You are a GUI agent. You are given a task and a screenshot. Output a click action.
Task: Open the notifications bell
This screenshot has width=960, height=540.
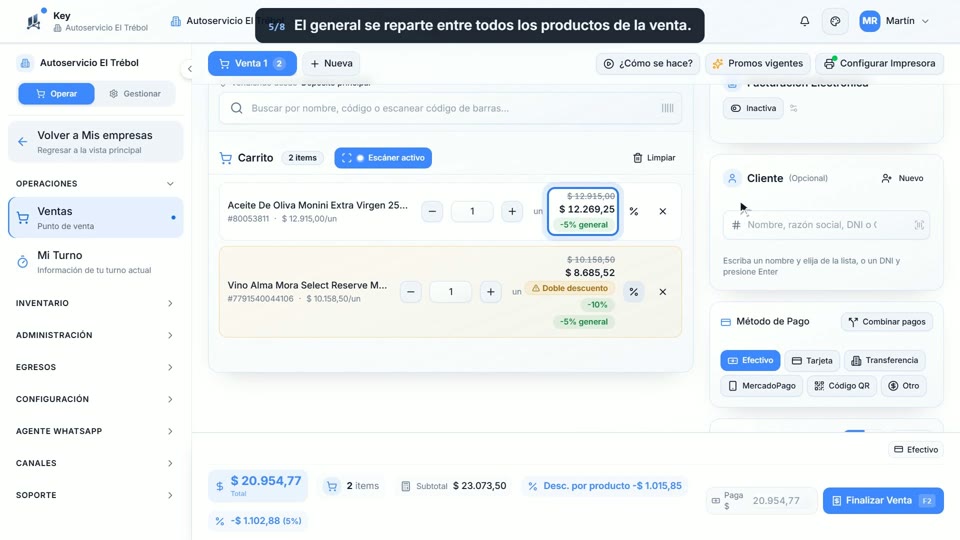804,21
